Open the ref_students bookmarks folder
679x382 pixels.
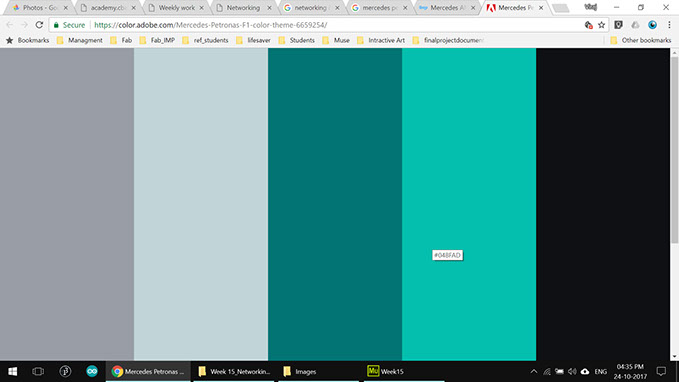point(205,40)
